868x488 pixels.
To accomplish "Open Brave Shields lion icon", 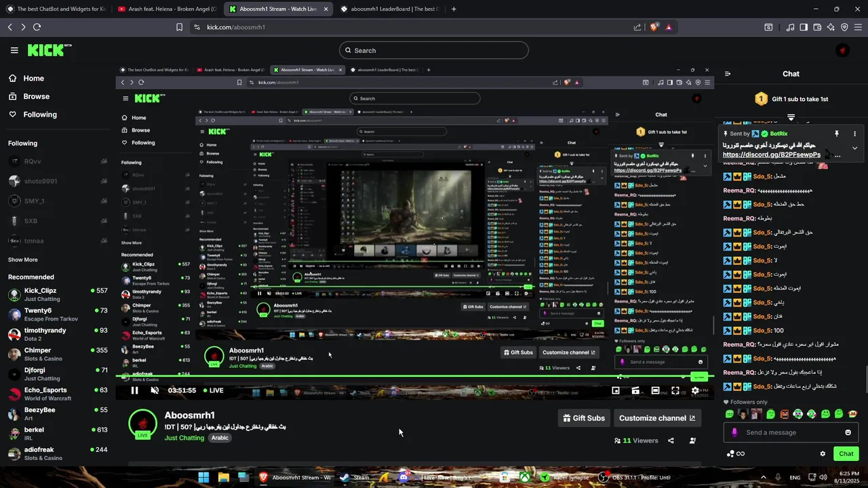I will 654,27.
